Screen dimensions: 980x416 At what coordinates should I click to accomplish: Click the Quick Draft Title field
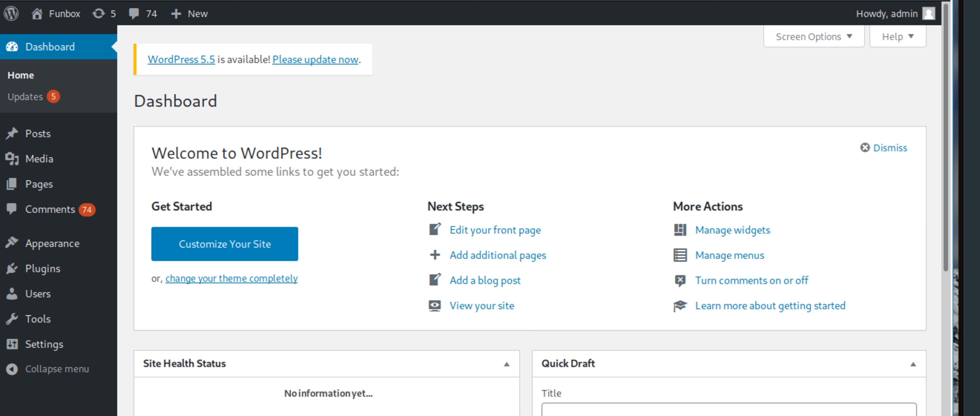[x=729, y=410]
